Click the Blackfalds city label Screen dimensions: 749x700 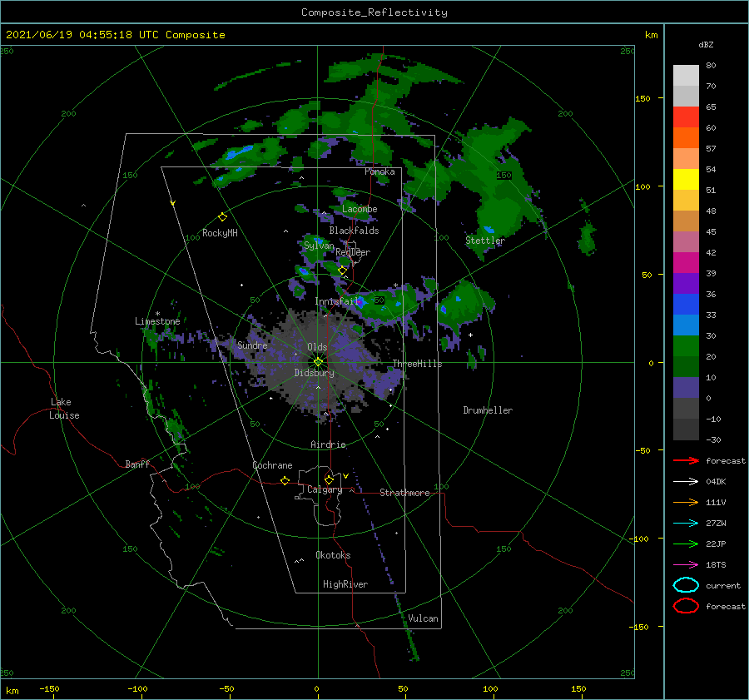pyautogui.click(x=354, y=231)
